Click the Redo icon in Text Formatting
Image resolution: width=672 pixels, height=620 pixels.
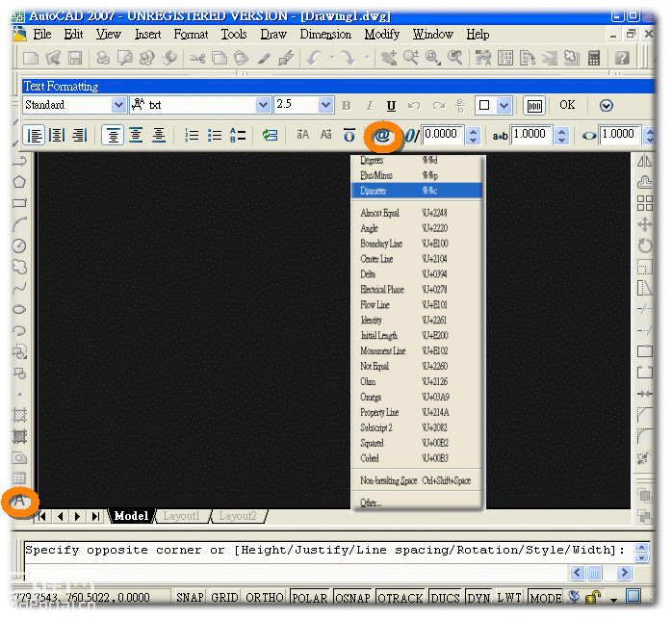coord(439,105)
